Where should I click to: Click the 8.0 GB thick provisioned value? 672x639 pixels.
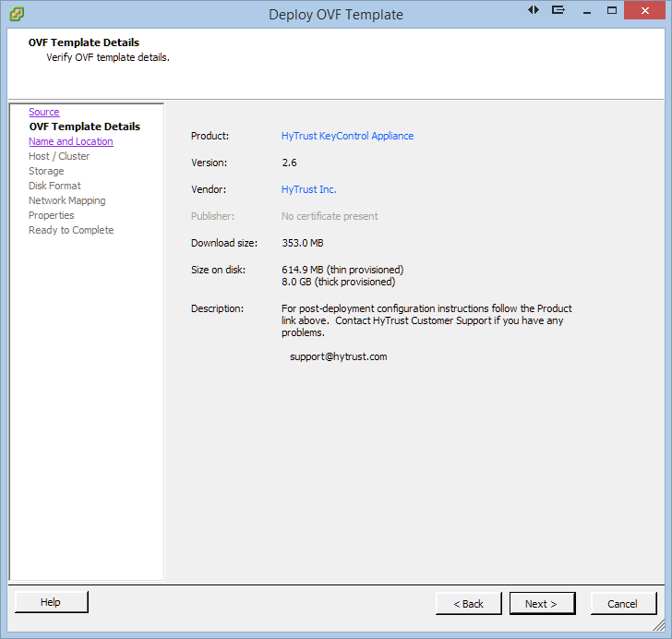tap(338, 282)
